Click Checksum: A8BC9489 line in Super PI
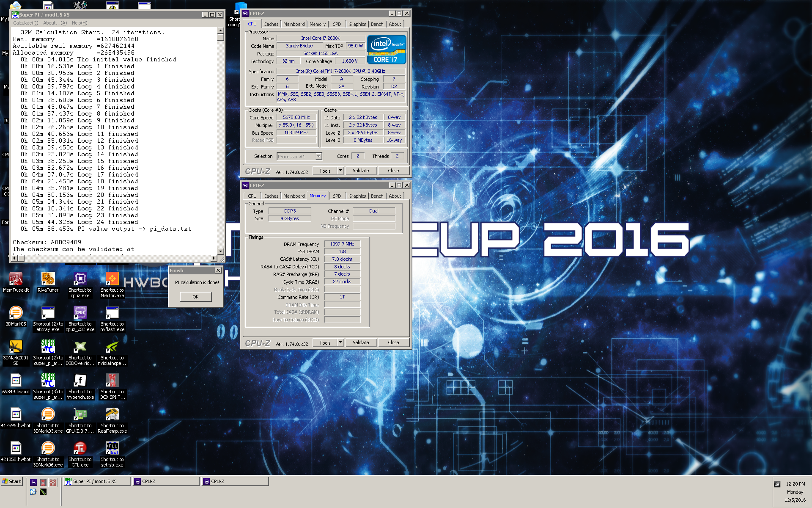 tap(47, 243)
